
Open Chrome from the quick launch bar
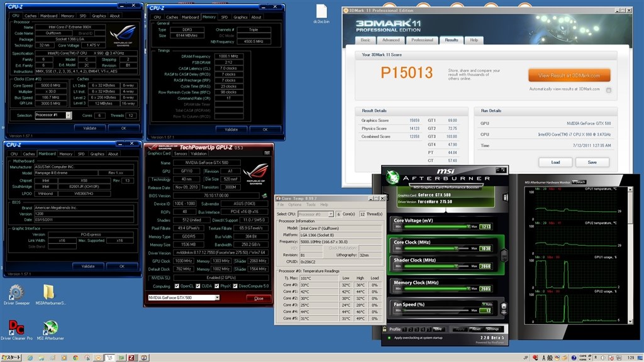point(75,358)
